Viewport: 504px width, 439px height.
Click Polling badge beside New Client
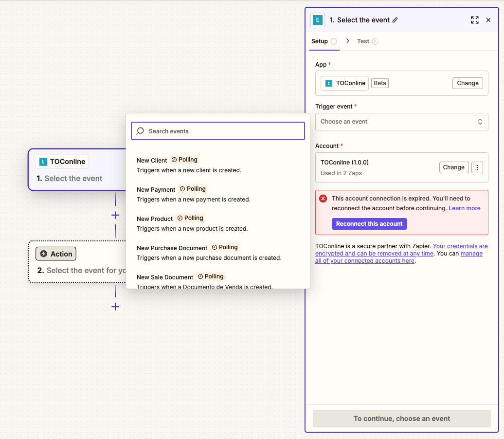(x=184, y=160)
